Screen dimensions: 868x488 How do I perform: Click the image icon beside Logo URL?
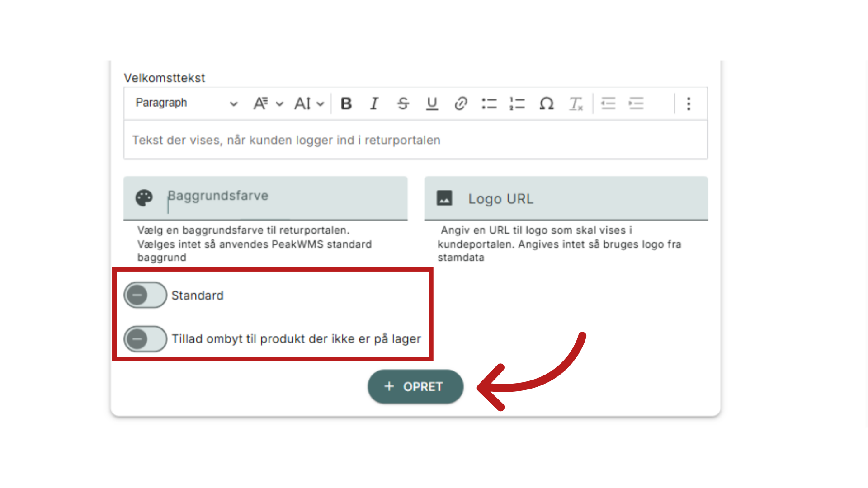[444, 198]
